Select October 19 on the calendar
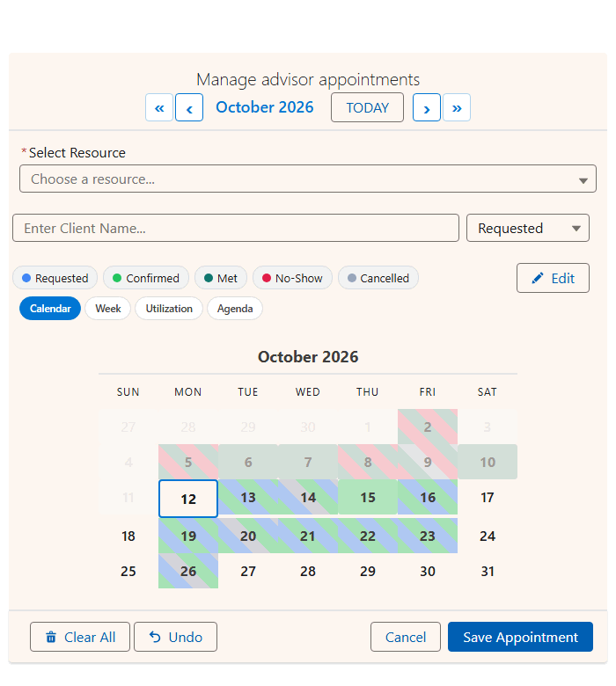Screen dimensions: 616x686 click(x=188, y=536)
